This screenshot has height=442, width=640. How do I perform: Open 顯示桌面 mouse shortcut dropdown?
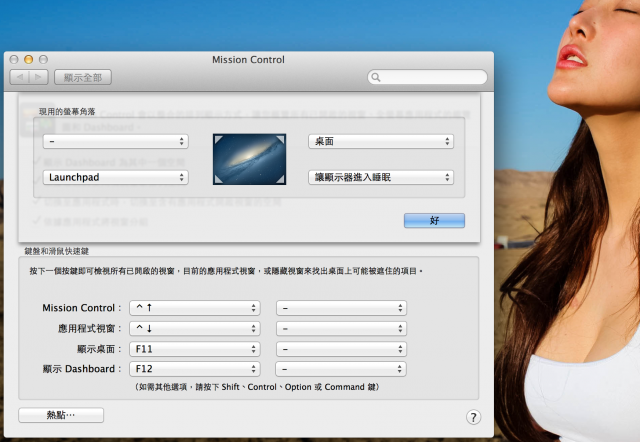pos(341,349)
